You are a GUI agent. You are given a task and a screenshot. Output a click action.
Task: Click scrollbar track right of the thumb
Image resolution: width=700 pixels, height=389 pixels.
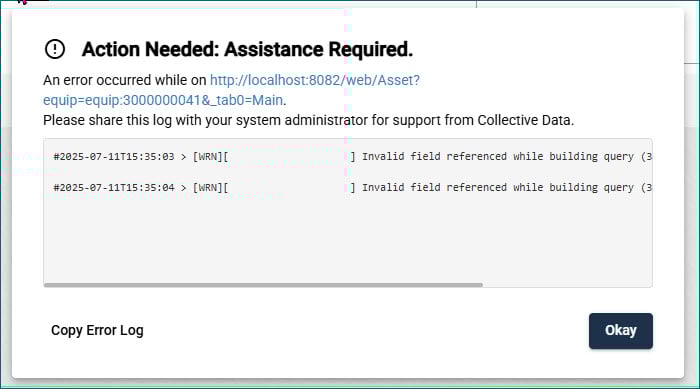pos(567,285)
